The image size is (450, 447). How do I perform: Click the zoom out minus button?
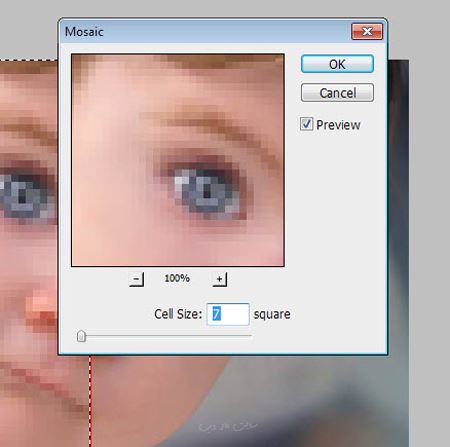tap(136, 279)
